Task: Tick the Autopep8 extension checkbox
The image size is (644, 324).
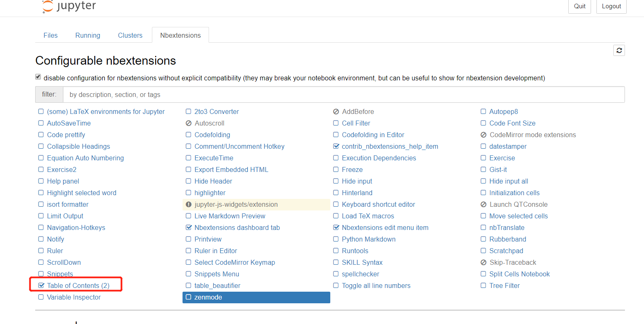Action: point(483,112)
